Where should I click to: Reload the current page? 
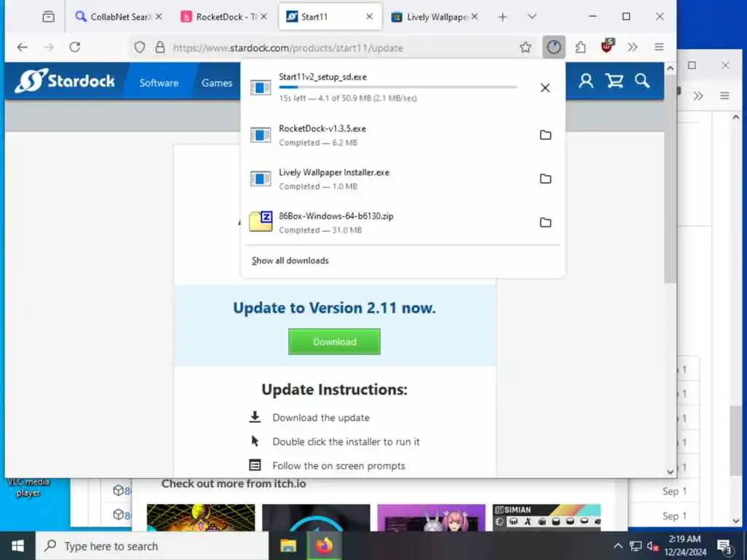[75, 47]
